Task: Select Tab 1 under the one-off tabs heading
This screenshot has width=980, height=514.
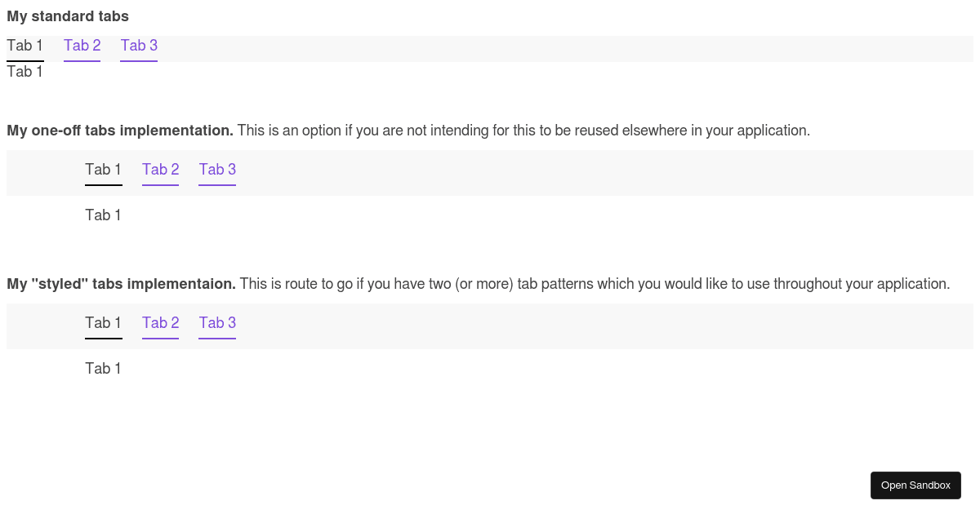Action: point(103,170)
